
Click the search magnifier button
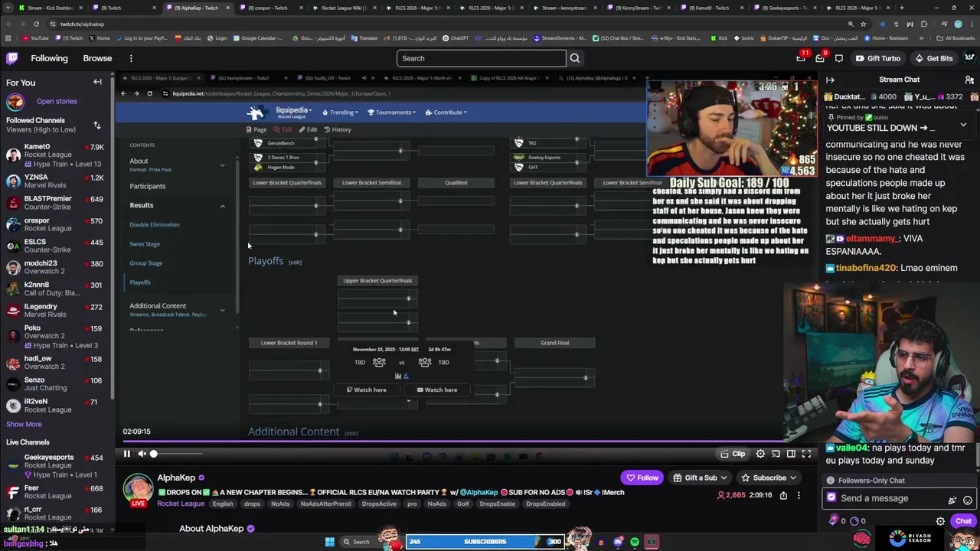tap(575, 58)
